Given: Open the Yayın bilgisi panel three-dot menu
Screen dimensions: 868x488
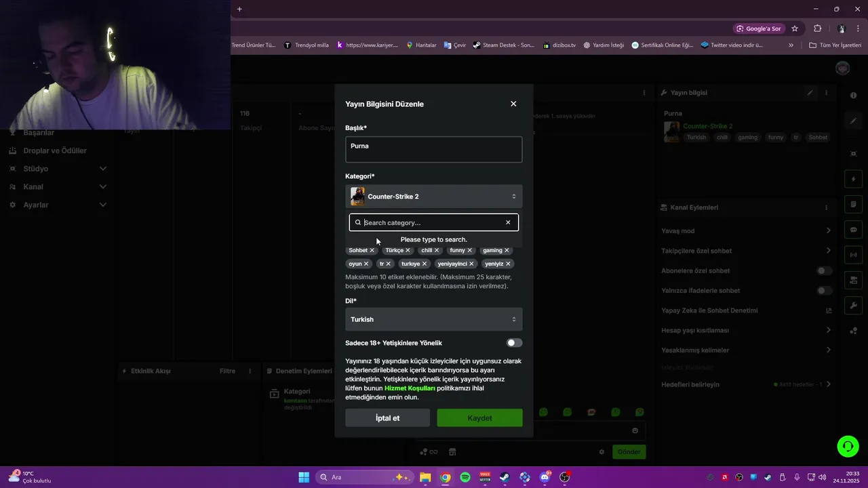Looking at the screenshot, I should pyautogui.click(x=827, y=92).
